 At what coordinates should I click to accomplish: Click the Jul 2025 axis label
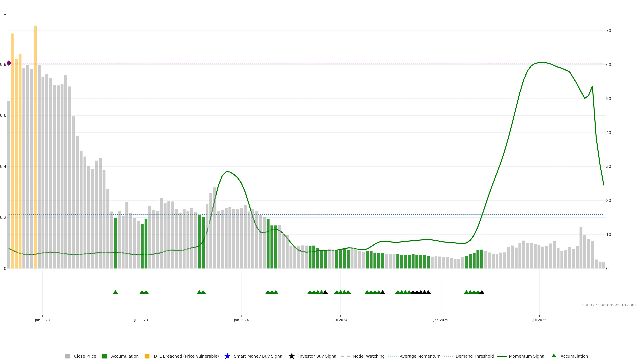[x=539, y=320]
